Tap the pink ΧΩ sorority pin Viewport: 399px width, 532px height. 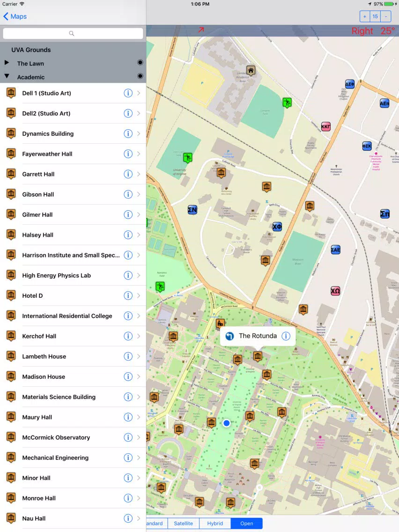[x=335, y=291]
